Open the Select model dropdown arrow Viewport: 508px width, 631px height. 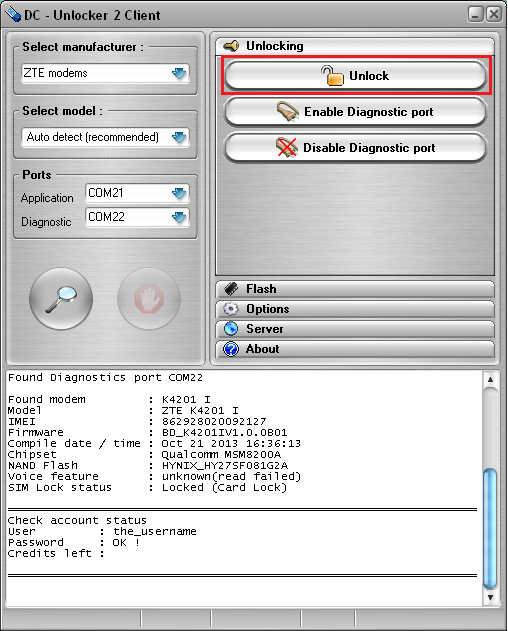point(179,137)
